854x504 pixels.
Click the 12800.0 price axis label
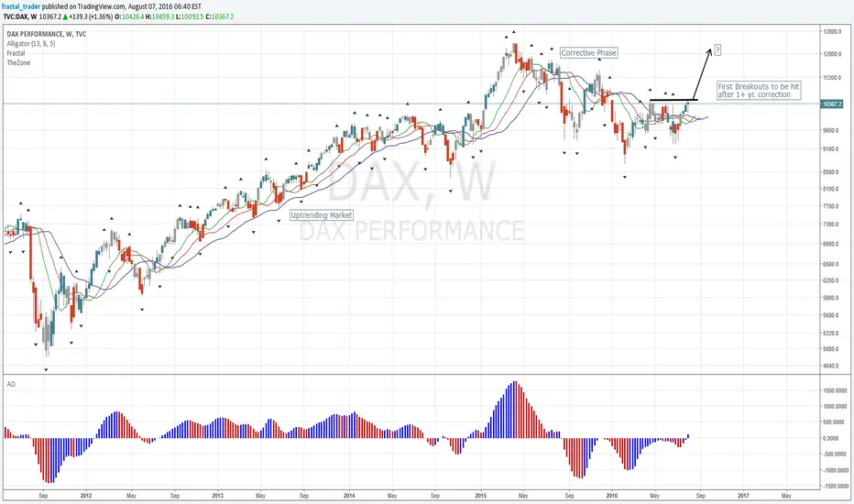[x=832, y=31]
